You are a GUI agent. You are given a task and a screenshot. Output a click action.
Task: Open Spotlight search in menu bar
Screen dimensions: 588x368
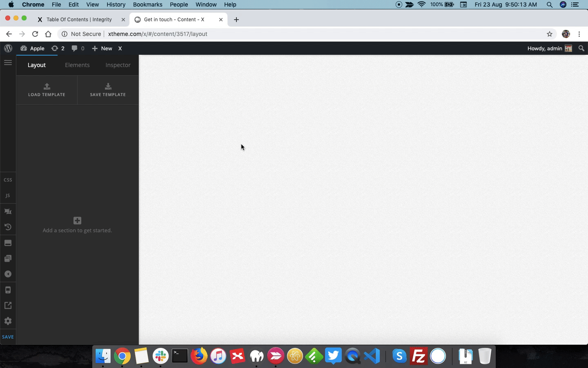[x=550, y=4]
